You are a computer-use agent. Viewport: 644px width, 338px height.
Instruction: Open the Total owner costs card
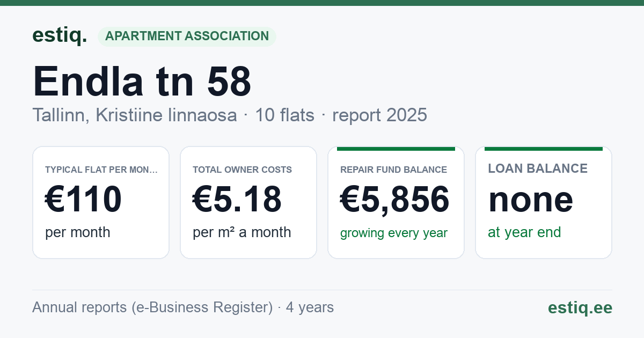248,202
